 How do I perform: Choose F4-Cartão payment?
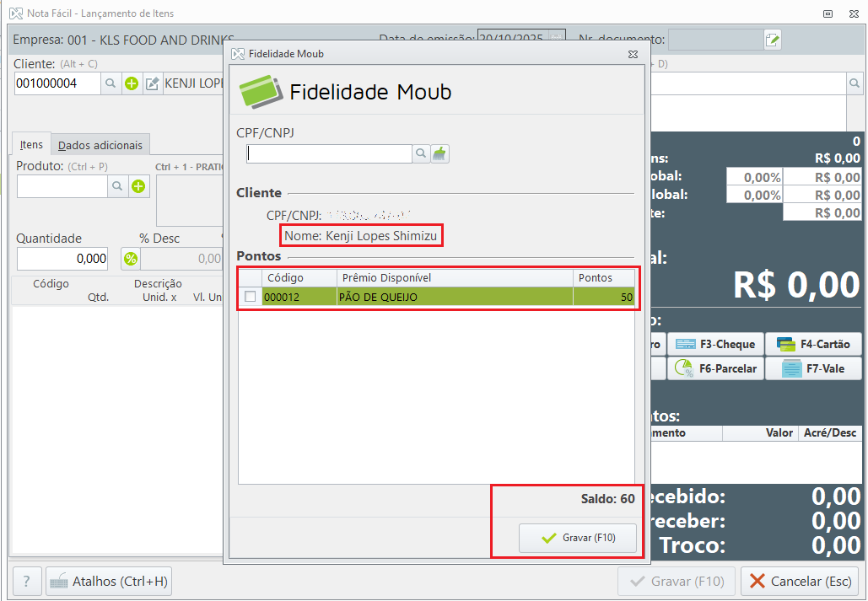coord(813,344)
